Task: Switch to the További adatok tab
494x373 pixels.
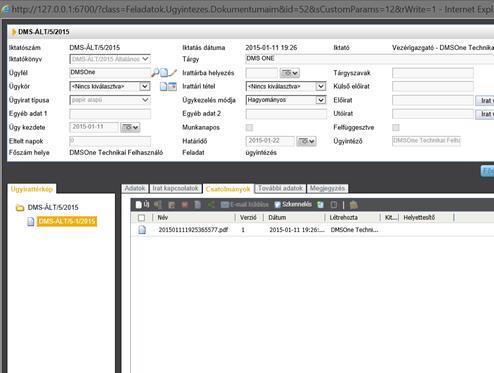Action: 280,188
